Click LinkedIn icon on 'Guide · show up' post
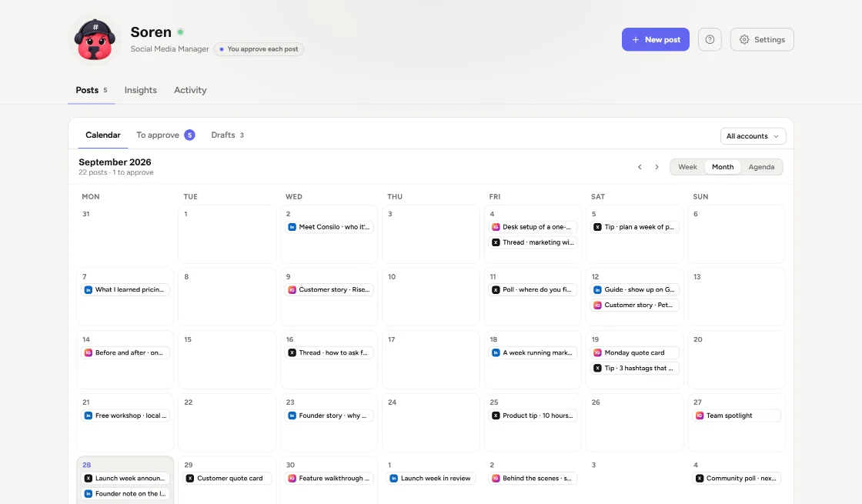The height and width of the screenshot is (504, 862). tap(597, 289)
